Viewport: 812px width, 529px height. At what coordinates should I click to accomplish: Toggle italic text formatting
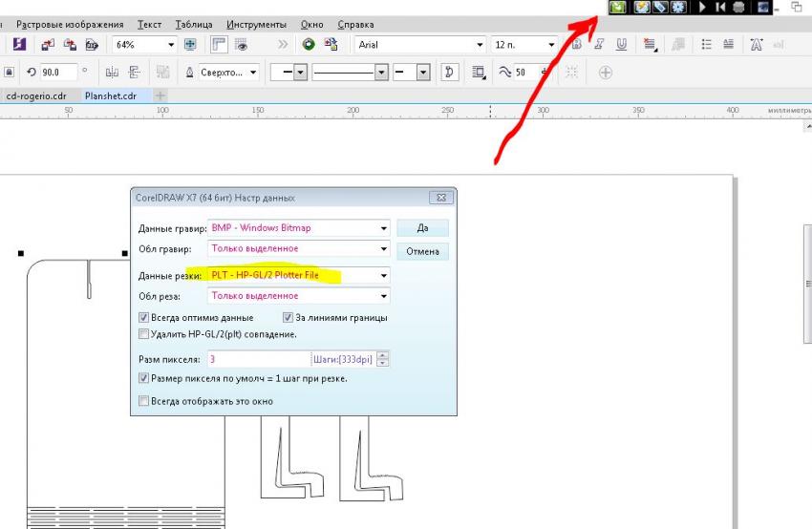click(600, 45)
